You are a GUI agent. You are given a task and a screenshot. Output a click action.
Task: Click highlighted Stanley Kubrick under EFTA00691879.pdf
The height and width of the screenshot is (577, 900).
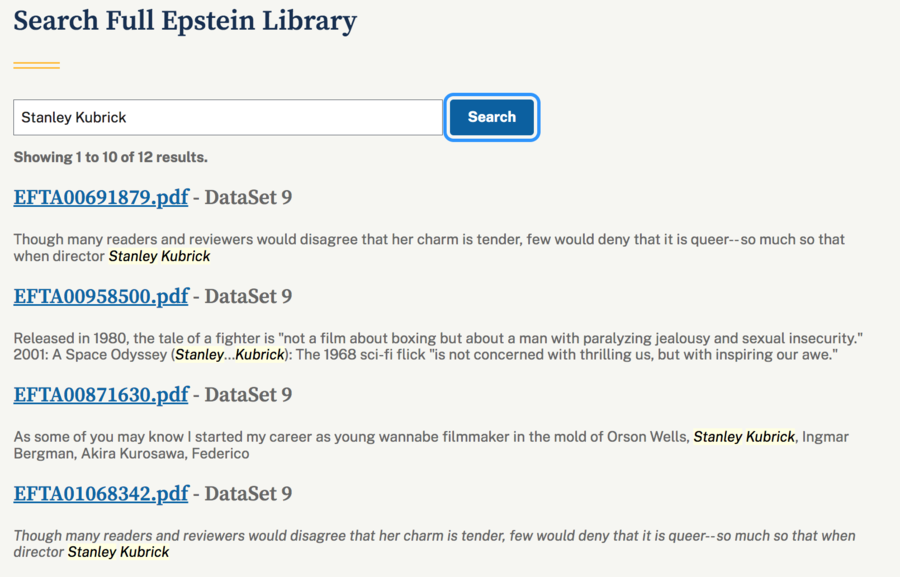[x=159, y=256]
